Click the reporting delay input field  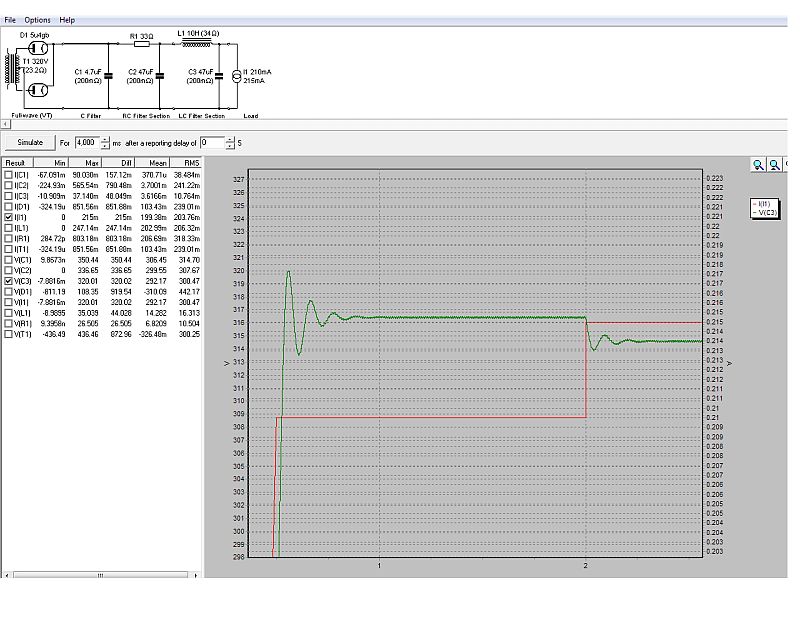tap(212, 142)
